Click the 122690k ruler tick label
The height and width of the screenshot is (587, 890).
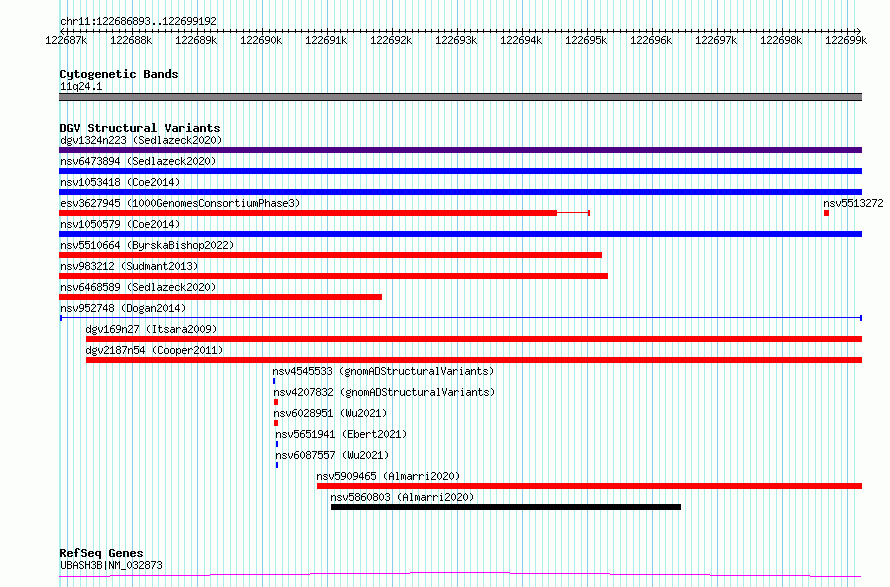point(261,40)
